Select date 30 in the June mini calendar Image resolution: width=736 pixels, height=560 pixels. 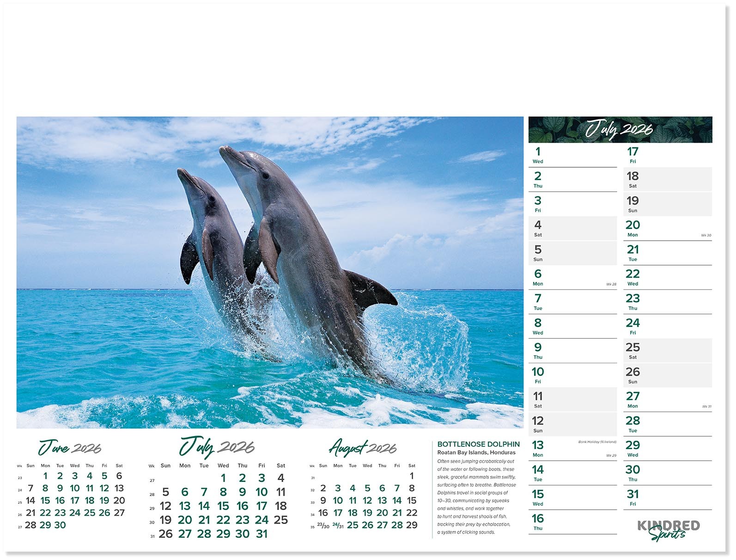click(x=60, y=525)
